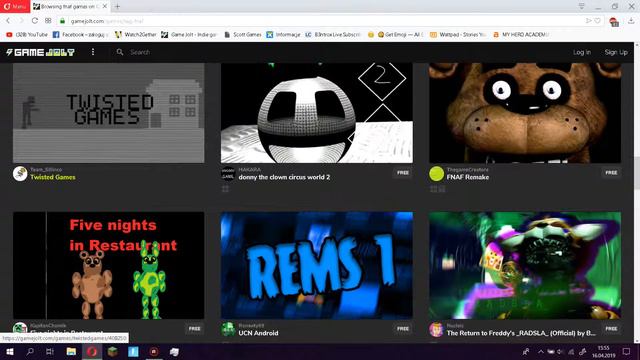Bookmark page with the heart icon
The image size is (640, 360).
(598, 20)
